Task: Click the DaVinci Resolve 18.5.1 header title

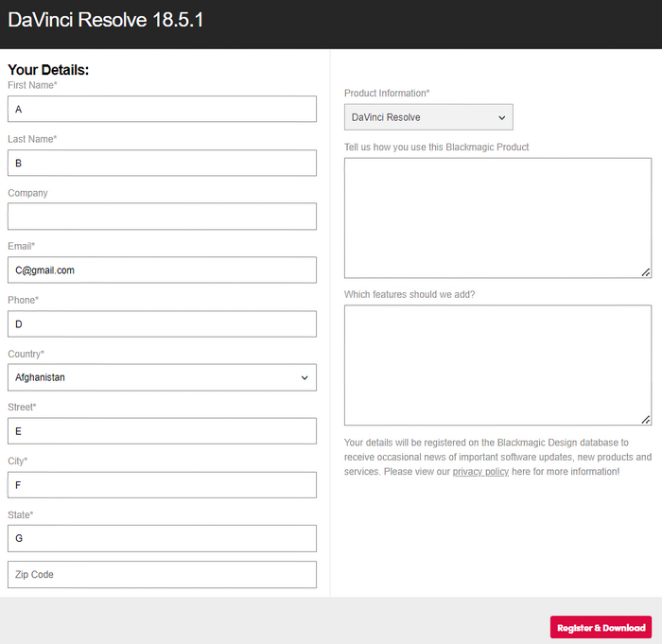Action: (106, 20)
